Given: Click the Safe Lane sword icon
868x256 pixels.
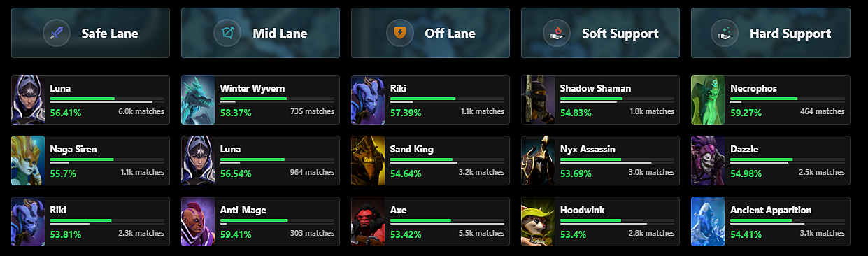Looking at the screenshot, I should [x=57, y=33].
